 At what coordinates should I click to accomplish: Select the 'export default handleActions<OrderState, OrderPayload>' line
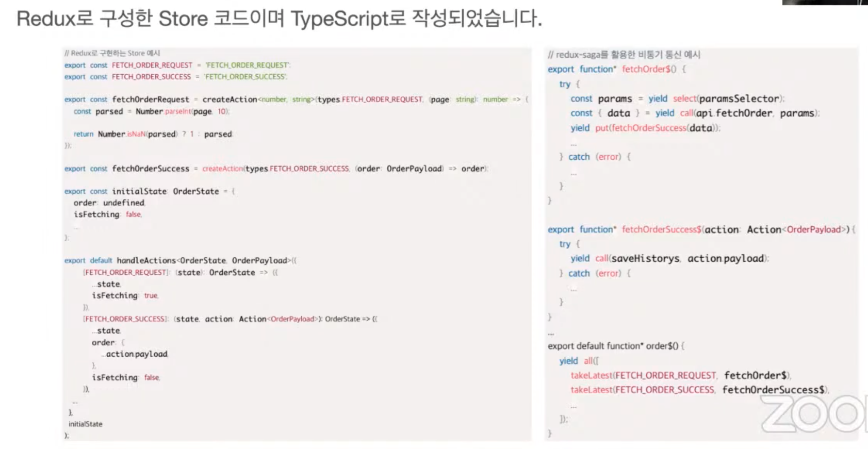click(181, 260)
